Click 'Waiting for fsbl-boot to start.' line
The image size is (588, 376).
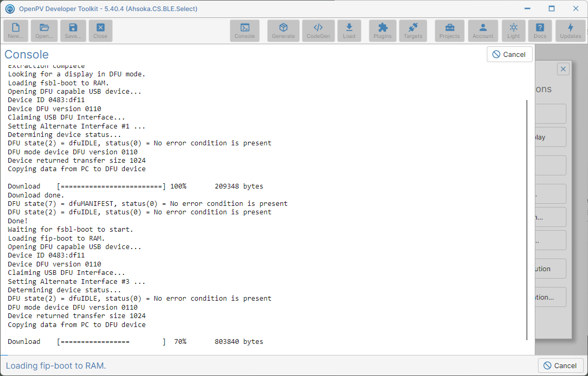(71, 230)
